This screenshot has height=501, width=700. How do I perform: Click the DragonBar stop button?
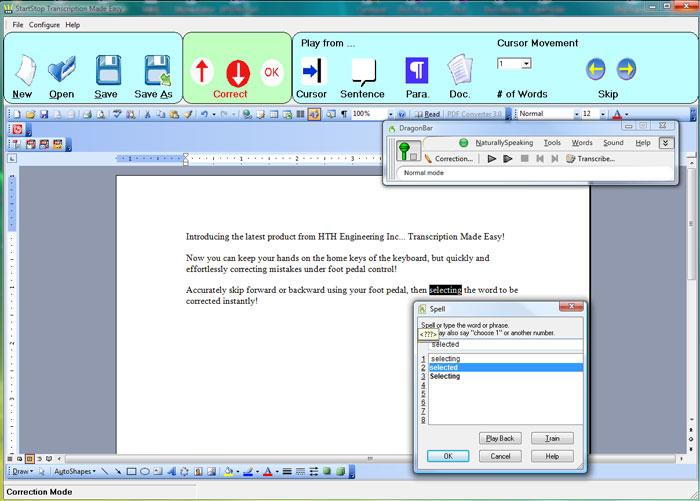525,159
